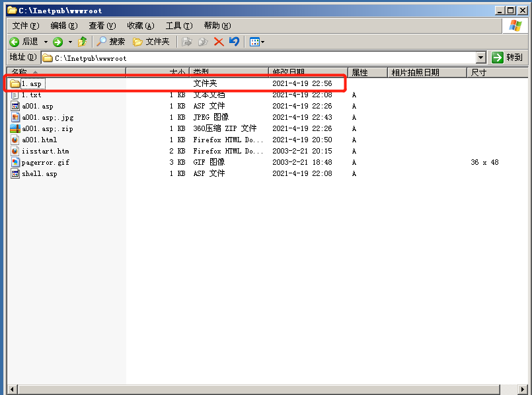This screenshot has height=395, width=532.
Task: Open the 工具 menu
Action: pos(179,26)
